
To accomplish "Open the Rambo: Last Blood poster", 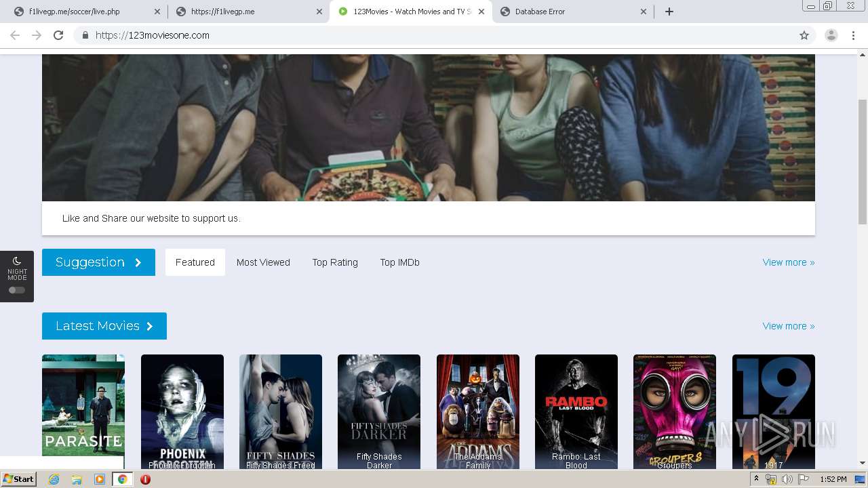I will click(x=576, y=411).
